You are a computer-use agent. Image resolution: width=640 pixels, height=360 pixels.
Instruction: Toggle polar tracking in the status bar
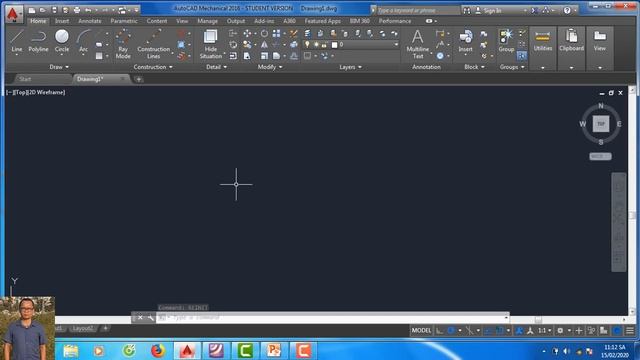click(451, 331)
